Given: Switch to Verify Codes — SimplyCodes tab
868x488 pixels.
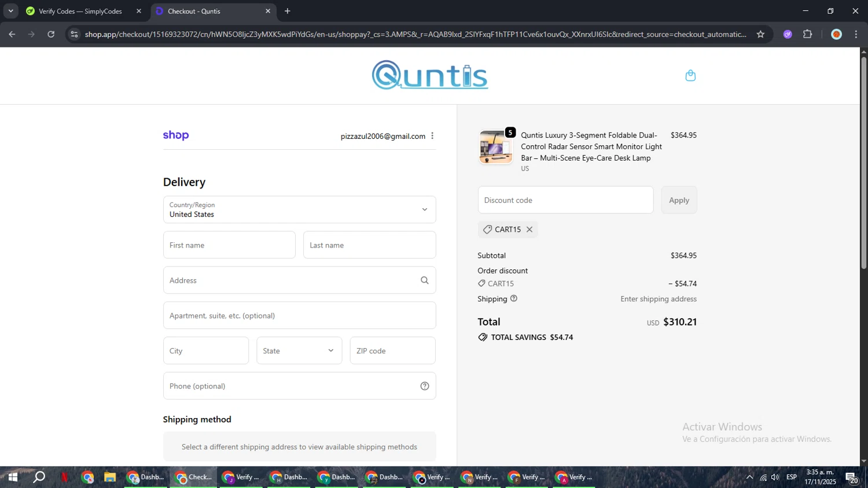Looking at the screenshot, I should tap(80, 11).
